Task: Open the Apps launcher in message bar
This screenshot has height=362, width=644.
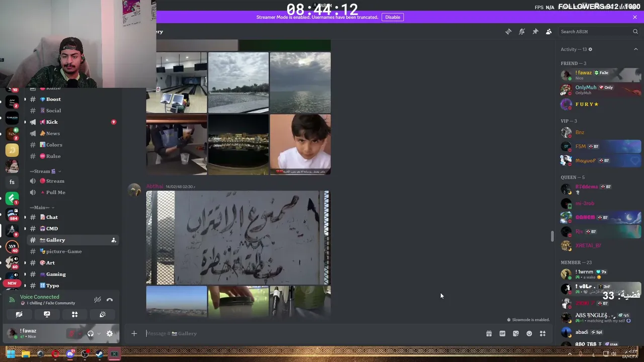Action: point(542,333)
